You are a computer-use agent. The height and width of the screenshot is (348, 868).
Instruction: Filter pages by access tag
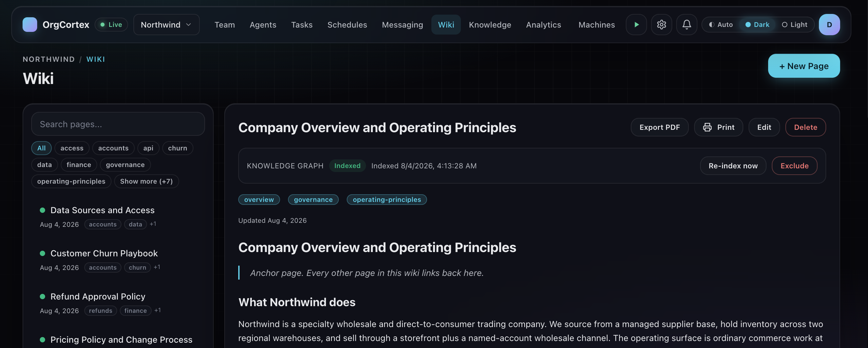click(72, 148)
